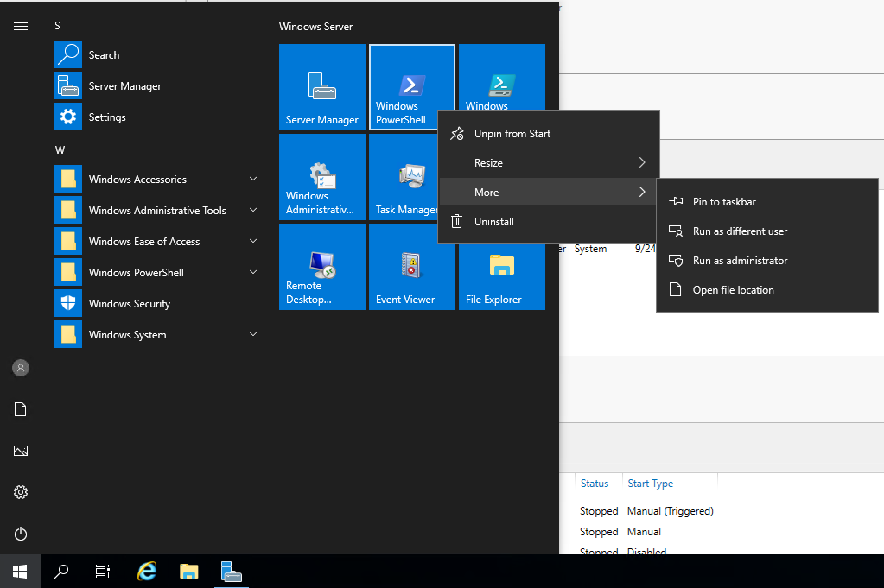
Task: Open the Search app icon in the list
Action: tap(68, 54)
